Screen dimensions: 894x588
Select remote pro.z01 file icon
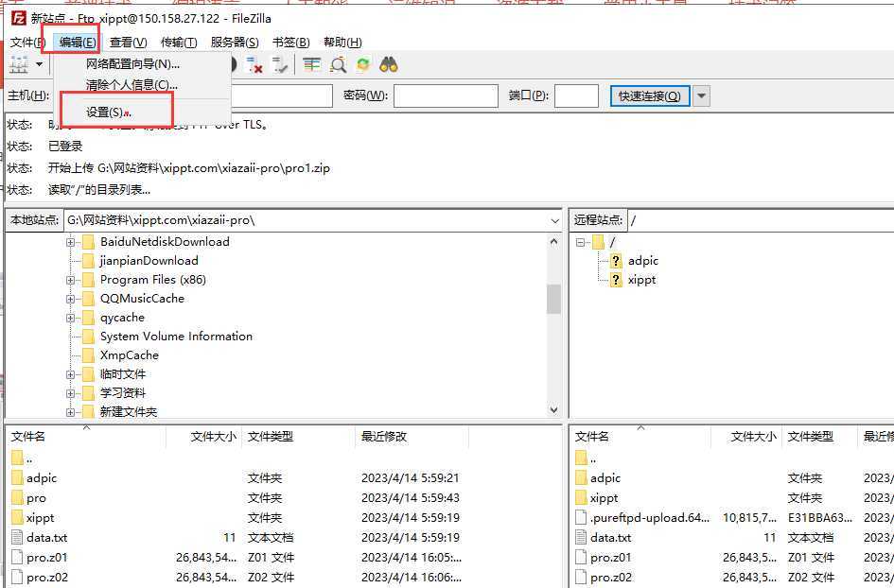point(581,557)
